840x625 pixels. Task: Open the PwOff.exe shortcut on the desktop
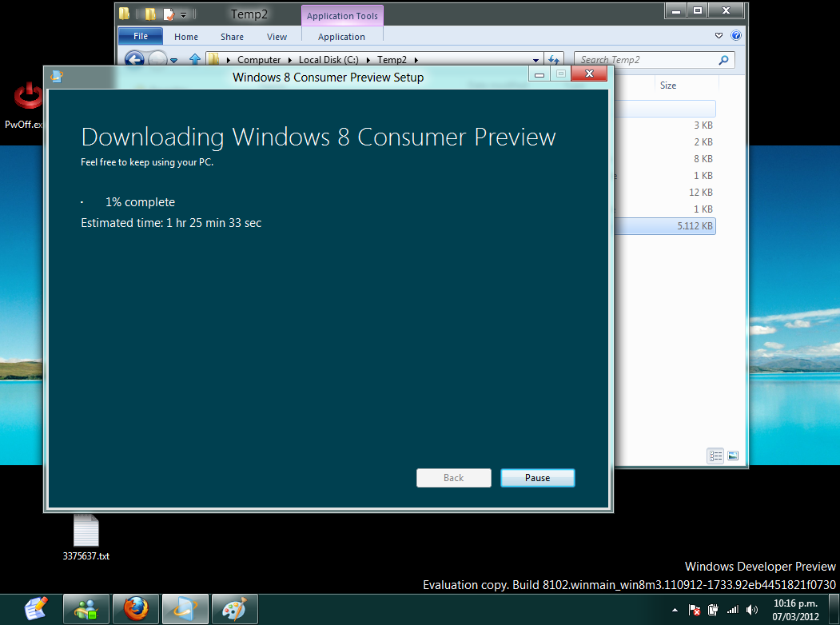pyautogui.click(x=27, y=96)
